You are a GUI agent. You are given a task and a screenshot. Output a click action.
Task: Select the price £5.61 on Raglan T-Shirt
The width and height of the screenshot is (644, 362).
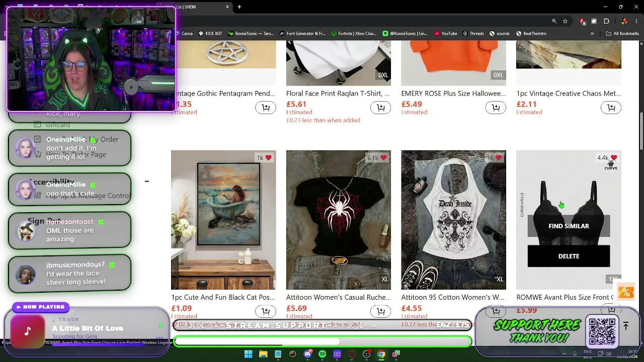pyautogui.click(x=296, y=104)
